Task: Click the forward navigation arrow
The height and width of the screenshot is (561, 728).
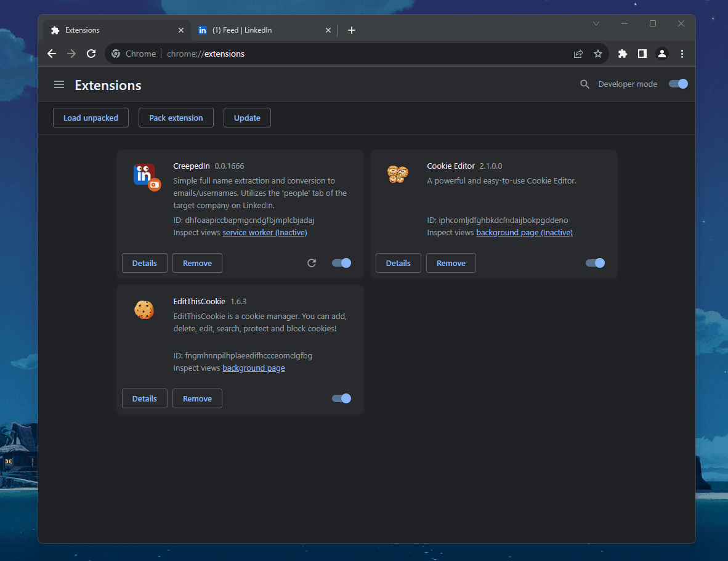Action: pos(71,54)
